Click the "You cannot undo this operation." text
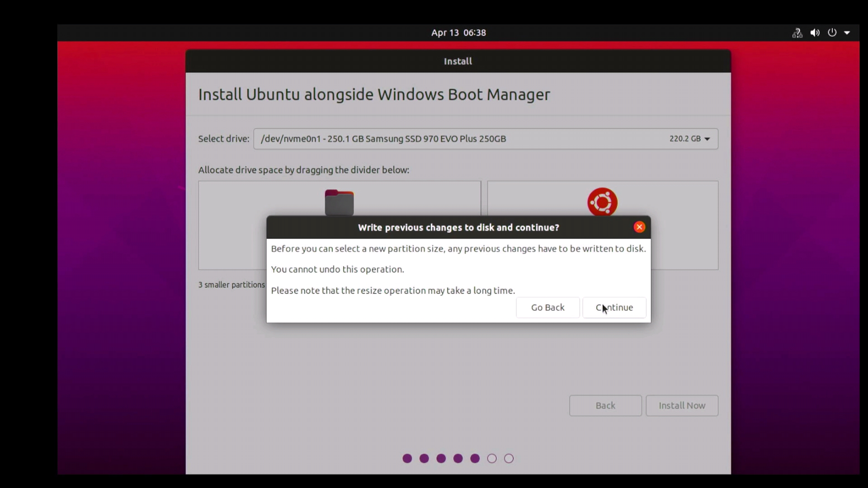Viewport: 868px width, 488px height. click(x=337, y=270)
